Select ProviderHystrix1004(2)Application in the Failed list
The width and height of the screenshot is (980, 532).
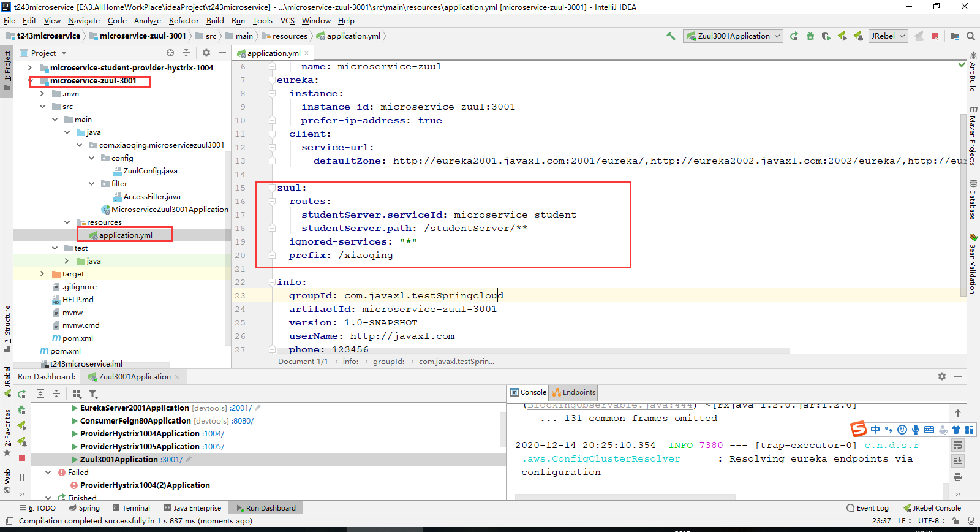[x=140, y=485]
